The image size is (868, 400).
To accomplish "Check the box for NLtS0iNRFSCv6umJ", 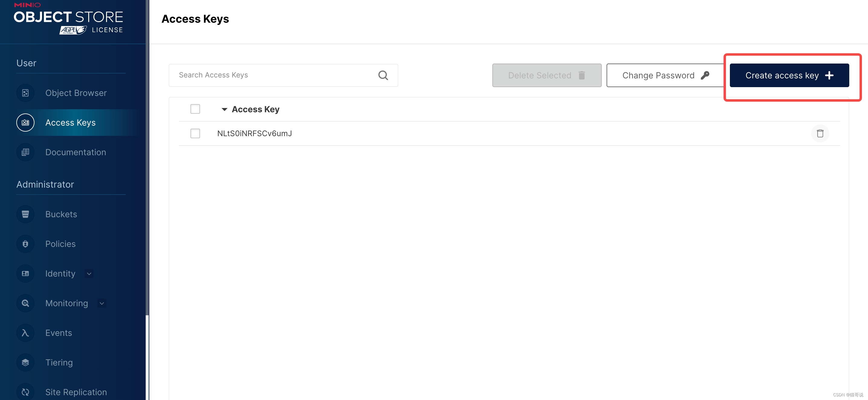I will (x=195, y=133).
